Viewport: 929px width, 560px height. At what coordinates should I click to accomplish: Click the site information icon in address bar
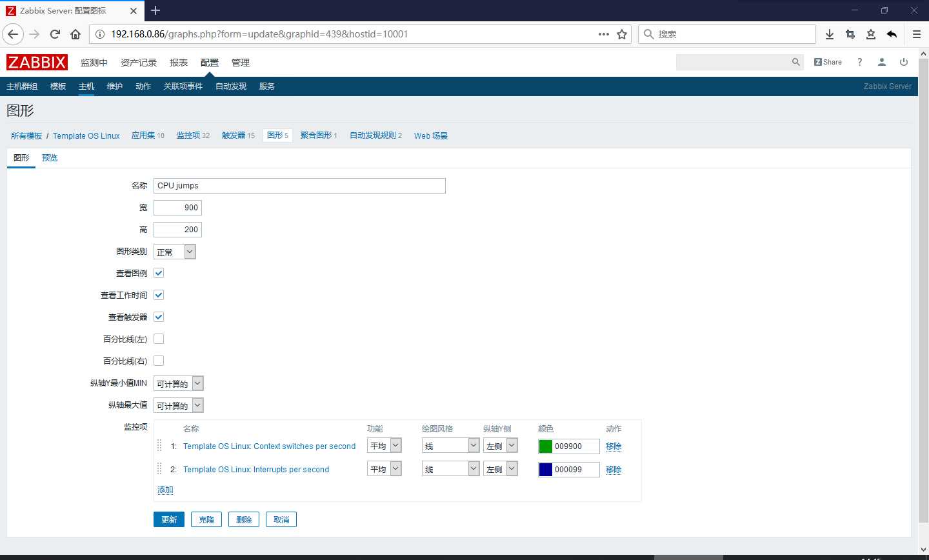point(100,34)
